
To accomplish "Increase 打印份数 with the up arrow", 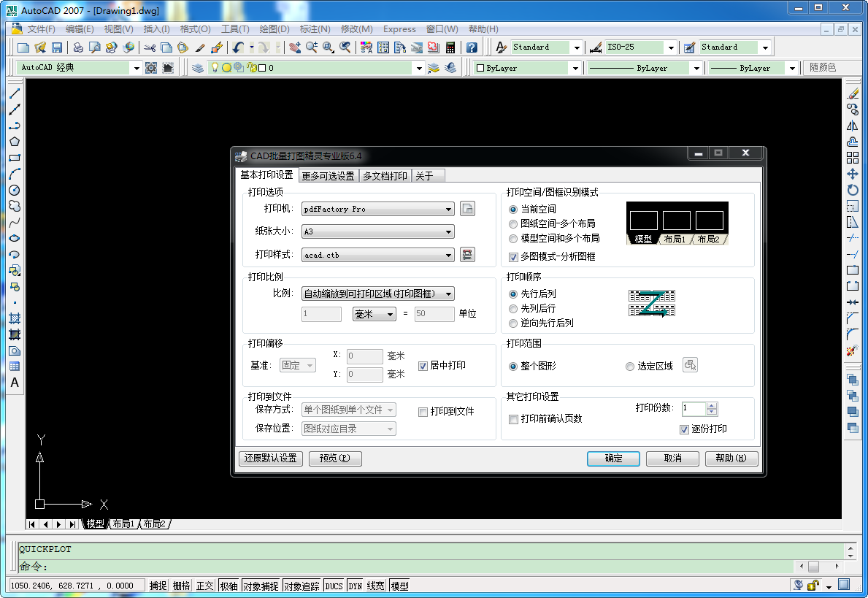I will click(x=712, y=406).
